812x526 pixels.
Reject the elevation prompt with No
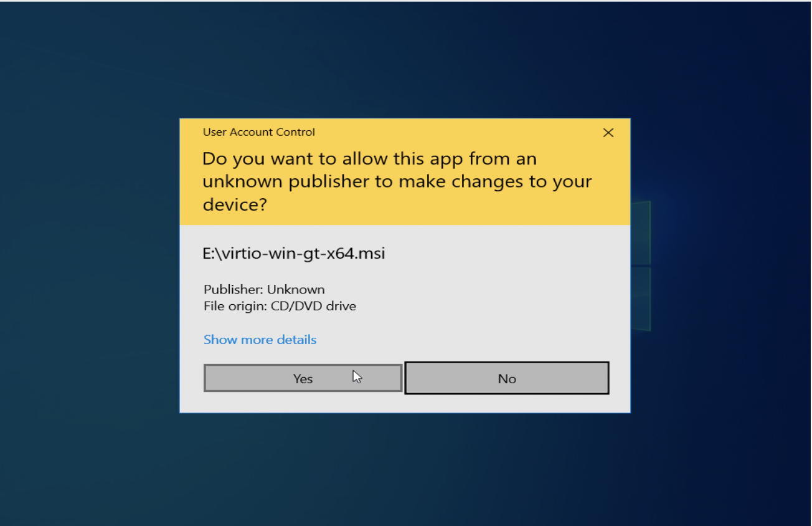click(x=506, y=378)
